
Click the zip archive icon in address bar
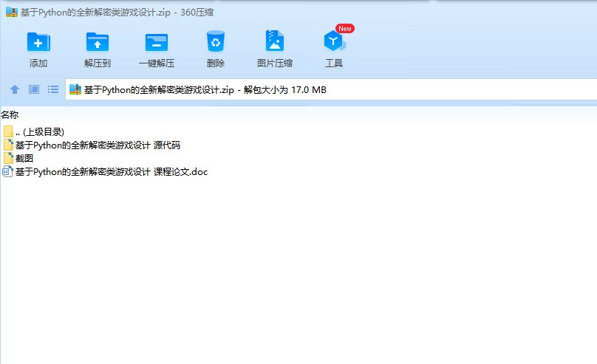pyautogui.click(x=75, y=89)
